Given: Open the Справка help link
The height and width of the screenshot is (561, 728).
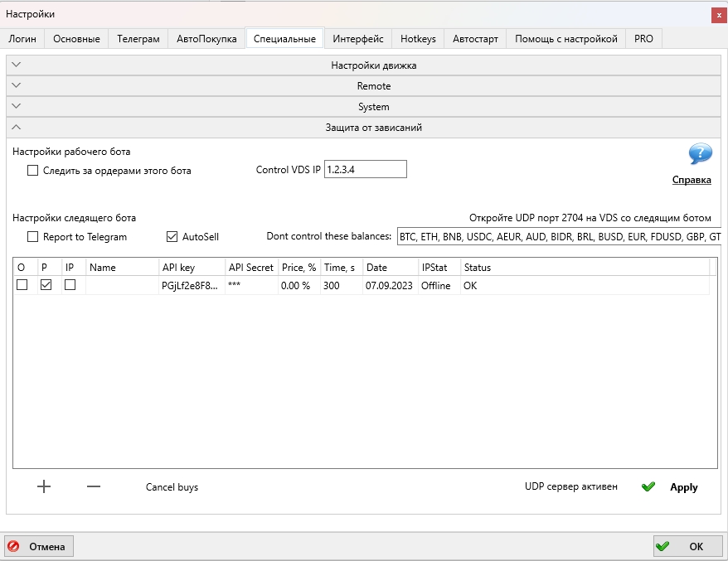Looking at the screenshot, I should point(691,180).
